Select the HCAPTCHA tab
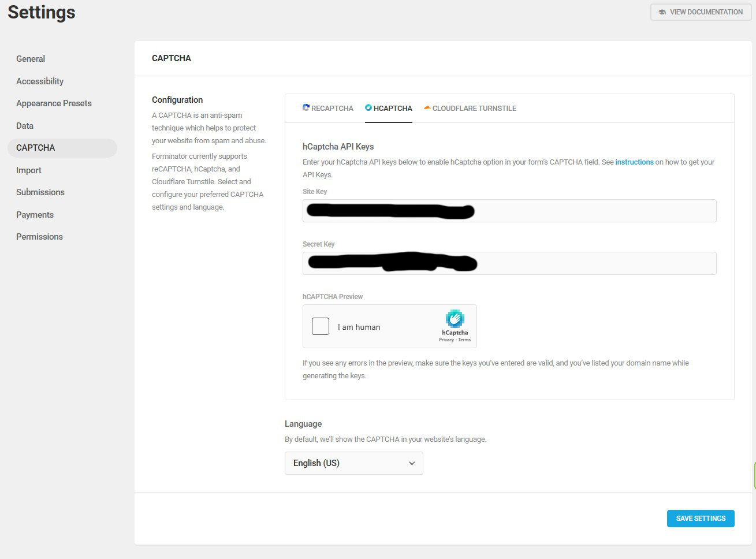The width and height of the screenshot is (756, 559). tap(389, 108)
